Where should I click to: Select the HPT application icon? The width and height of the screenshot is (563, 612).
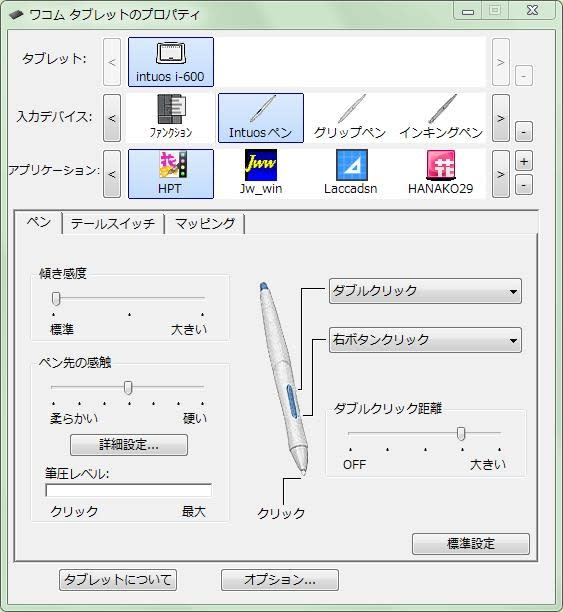[171, 174]
